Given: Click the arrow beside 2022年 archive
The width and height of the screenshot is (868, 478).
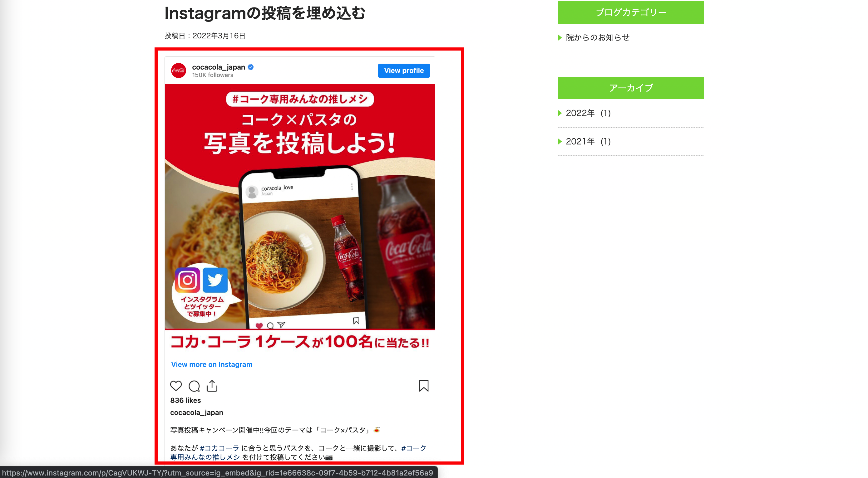Looking at the screenshot, I should [x=560, y=113].
